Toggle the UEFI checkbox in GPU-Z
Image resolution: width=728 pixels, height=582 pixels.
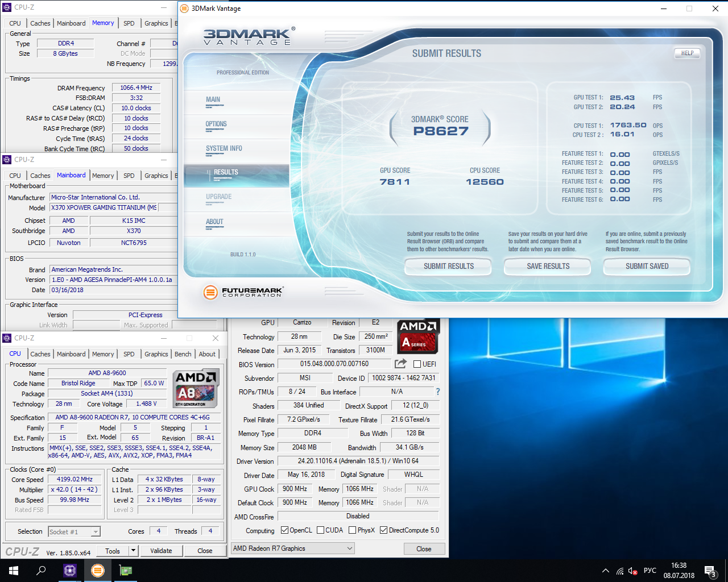point(417,364)
